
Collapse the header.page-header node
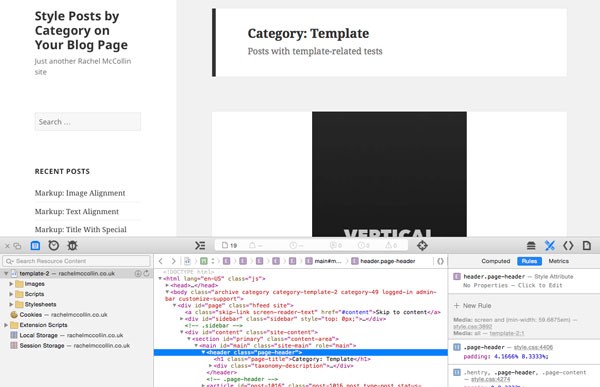203,352
